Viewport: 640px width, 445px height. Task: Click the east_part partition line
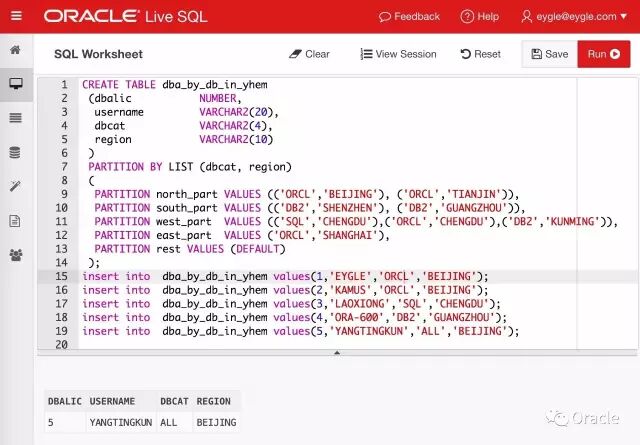coord(242,235)
